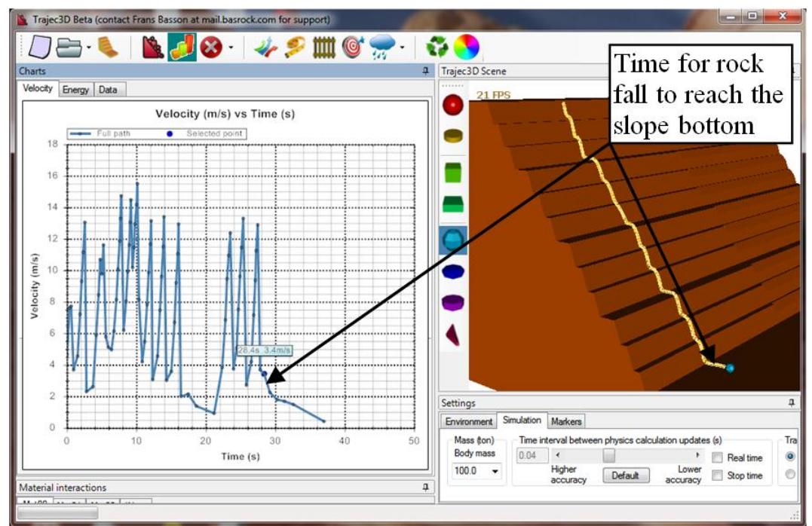Select the dark red wedge shape

(x=452, y=335)
